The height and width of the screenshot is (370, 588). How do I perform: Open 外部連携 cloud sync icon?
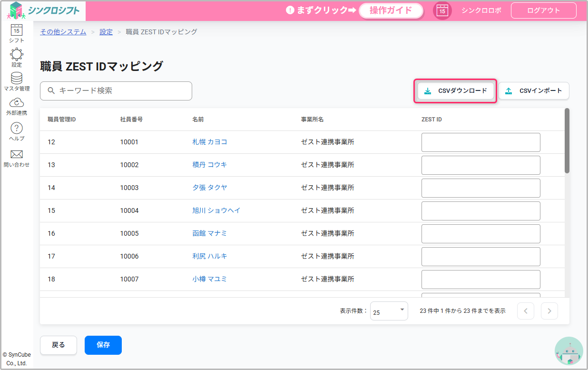17,103
